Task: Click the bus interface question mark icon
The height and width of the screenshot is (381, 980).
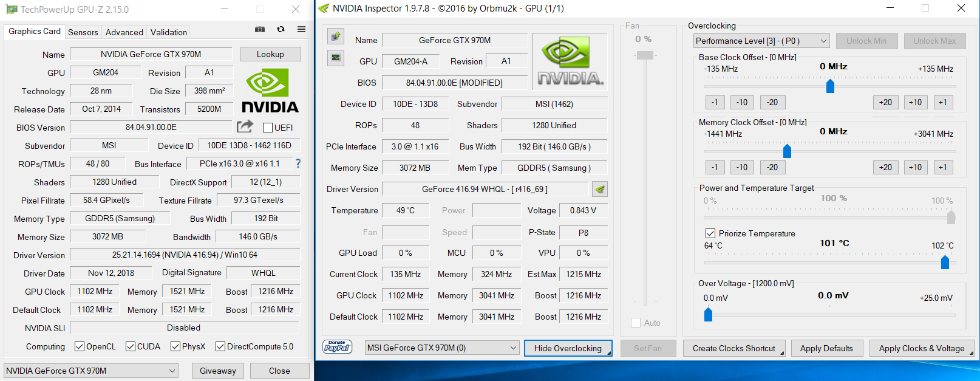Action: [298, 163]
